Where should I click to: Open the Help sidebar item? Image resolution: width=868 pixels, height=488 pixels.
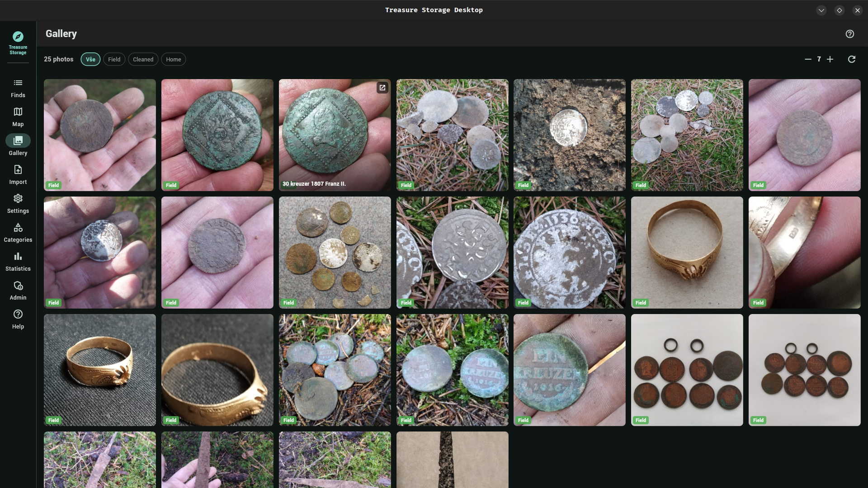click(18, 319)
